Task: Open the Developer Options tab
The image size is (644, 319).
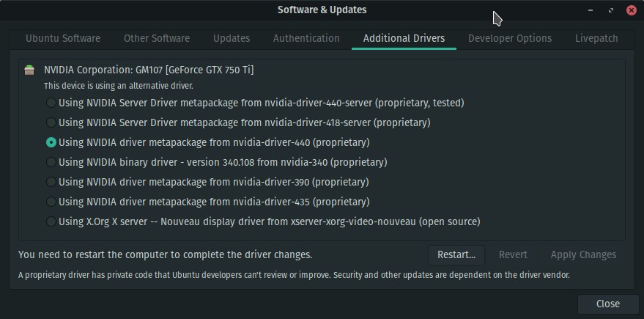Action: pos(510,39)
